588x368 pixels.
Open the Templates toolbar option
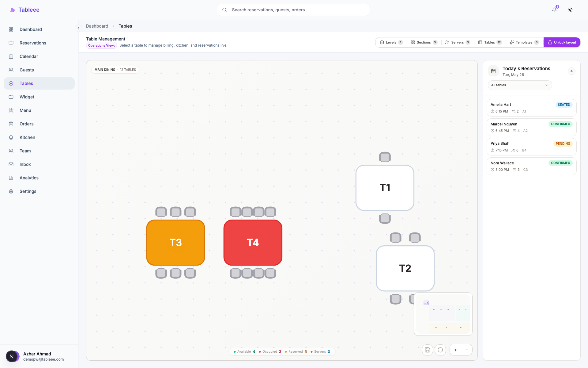(x=524, y=42)
